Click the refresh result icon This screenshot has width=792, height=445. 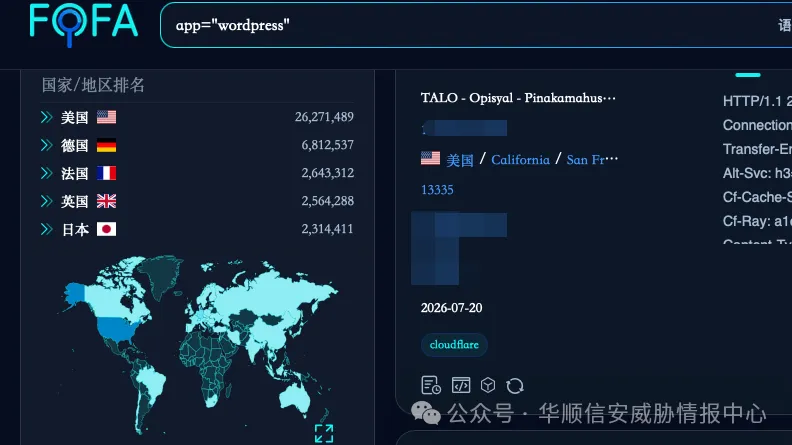(515, 386)
